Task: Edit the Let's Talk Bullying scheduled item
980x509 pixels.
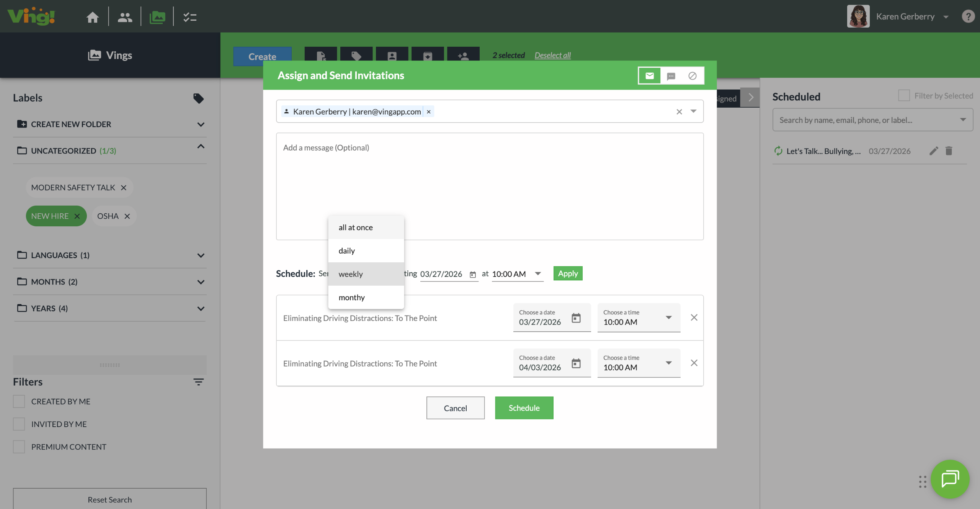Action: (x=933, y=151)
